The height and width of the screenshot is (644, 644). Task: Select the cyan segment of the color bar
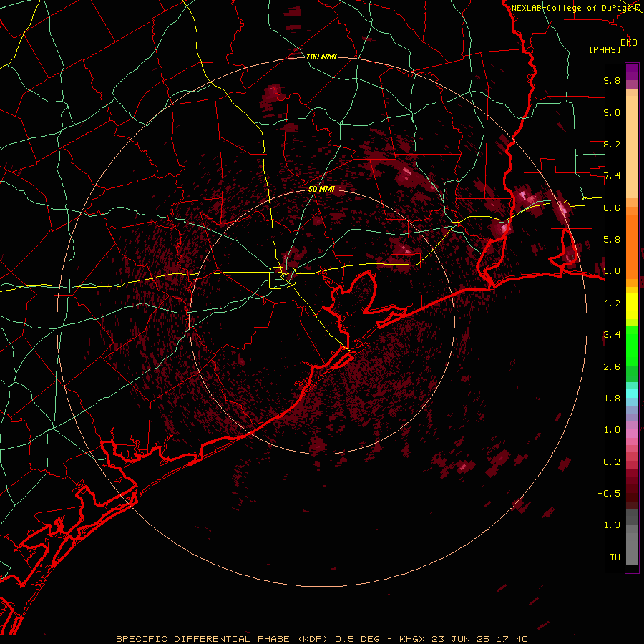tap(632, 394)
